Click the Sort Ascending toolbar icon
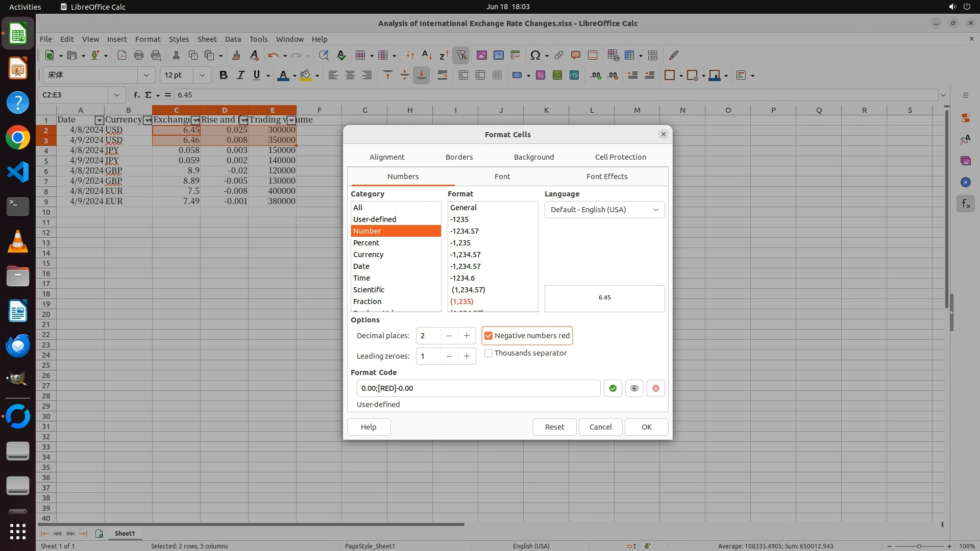980x551 pixels. (427, 55)
